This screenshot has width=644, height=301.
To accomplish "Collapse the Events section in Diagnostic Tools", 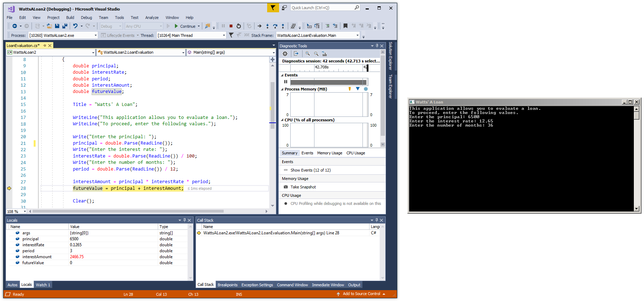I will tap(282, 75).
